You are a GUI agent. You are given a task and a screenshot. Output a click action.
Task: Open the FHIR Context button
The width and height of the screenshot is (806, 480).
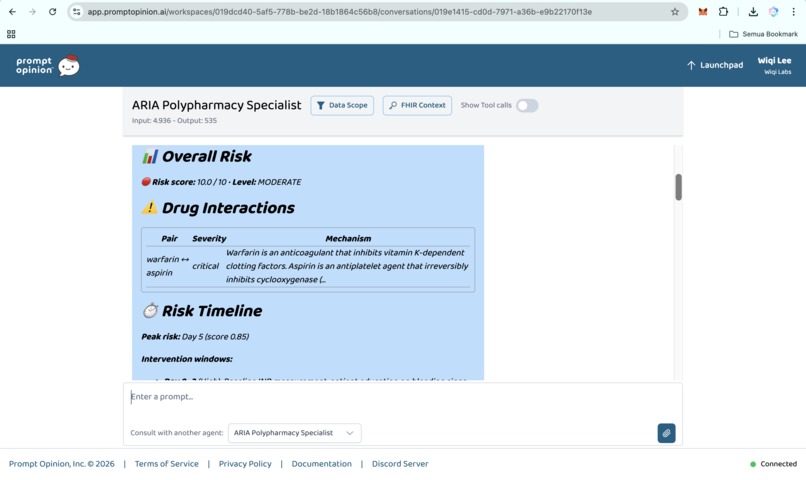tap(417, 105)
